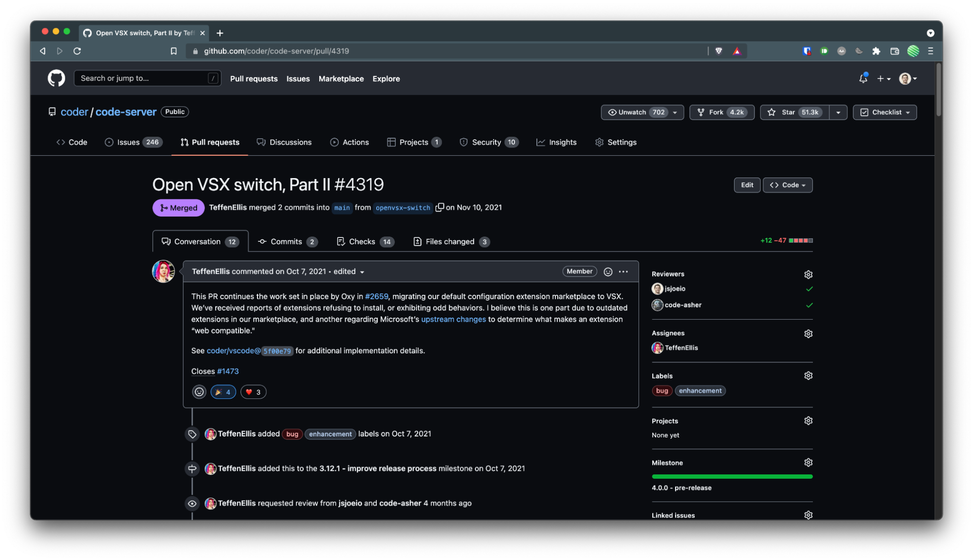Edit Projects with the gear icon
This screenshot has width=973, height=560.
click(x=808, y=421)
